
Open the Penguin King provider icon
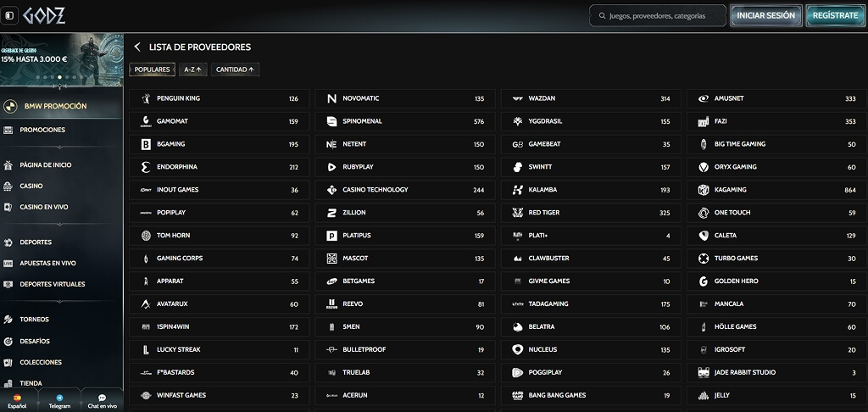point(146,98)
